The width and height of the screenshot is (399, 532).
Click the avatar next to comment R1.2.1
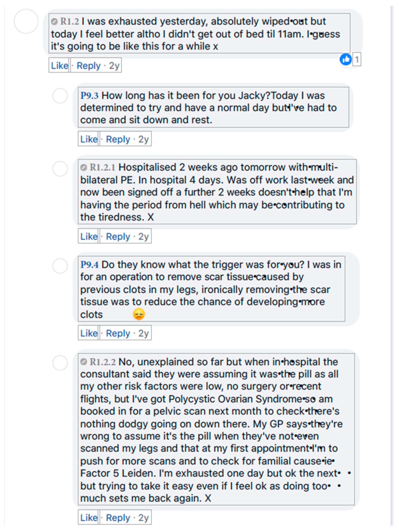point(60,169)
